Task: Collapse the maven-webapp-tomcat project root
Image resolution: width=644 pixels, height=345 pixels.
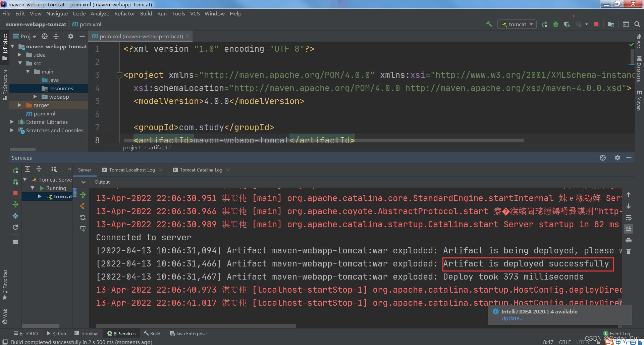Action: point(12,46)
